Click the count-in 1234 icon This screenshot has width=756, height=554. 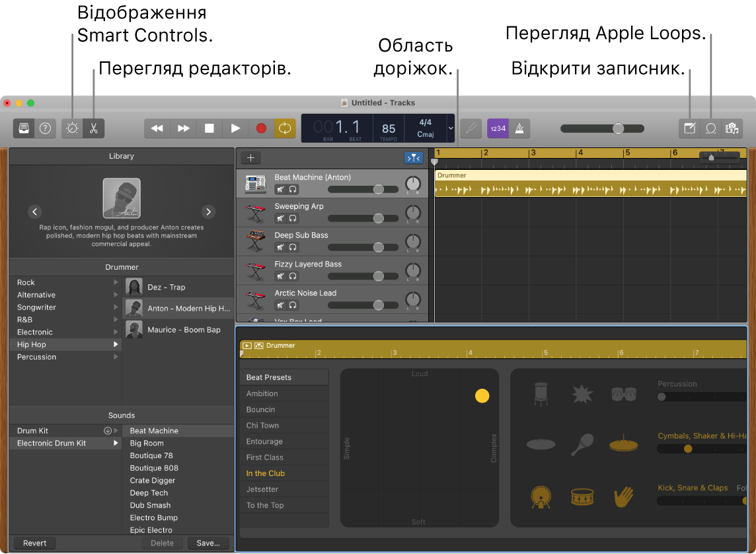click(498, 128)
